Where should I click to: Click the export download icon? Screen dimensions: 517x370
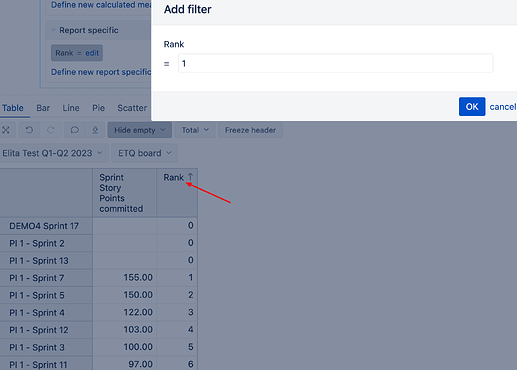coord(95,130)
